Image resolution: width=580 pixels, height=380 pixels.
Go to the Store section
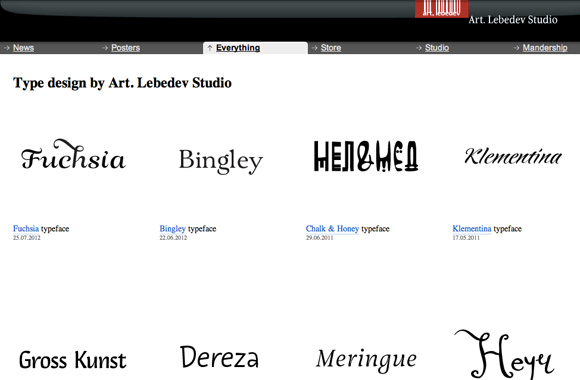[331, 48]
